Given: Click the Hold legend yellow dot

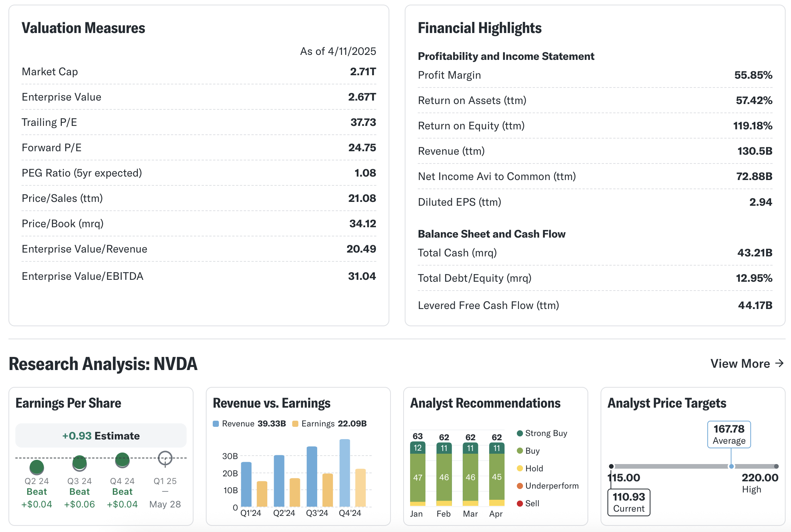Looking at the screenshot, I should click(520, 468).
